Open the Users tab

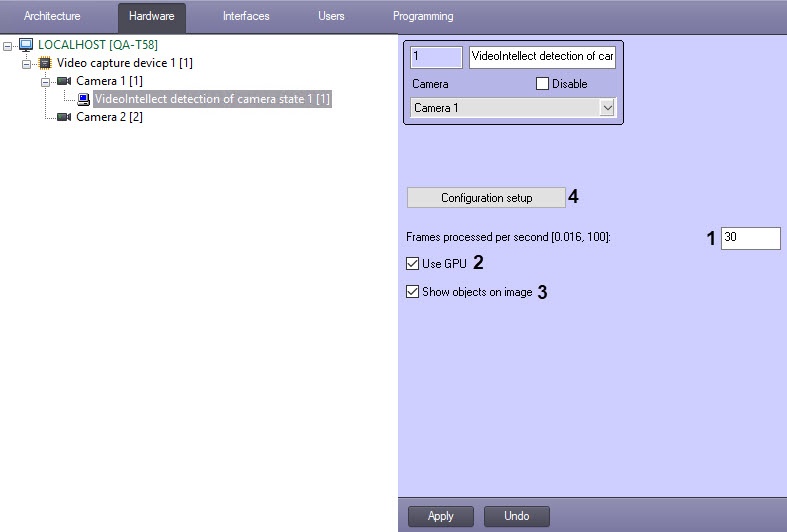(331, 16)
